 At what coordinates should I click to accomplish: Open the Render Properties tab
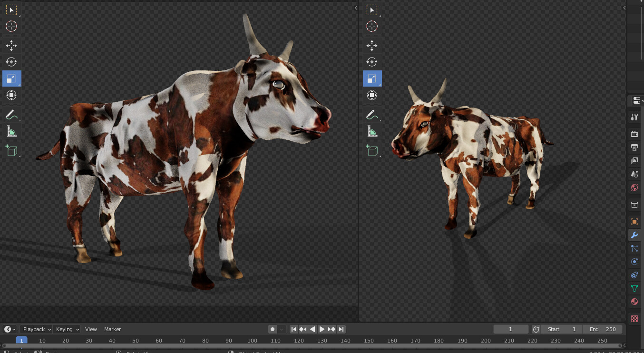pyautogui.click(x=634, y=134)
